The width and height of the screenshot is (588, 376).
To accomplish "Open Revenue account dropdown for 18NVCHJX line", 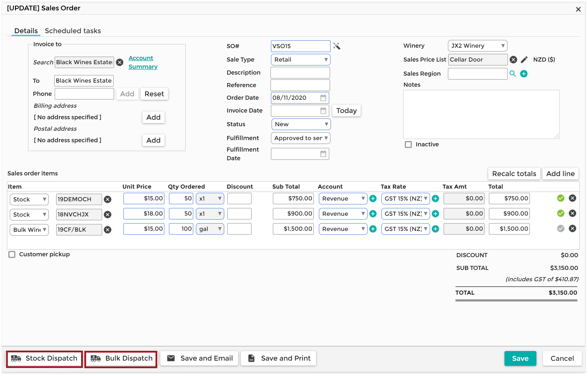I will point(343,214).
